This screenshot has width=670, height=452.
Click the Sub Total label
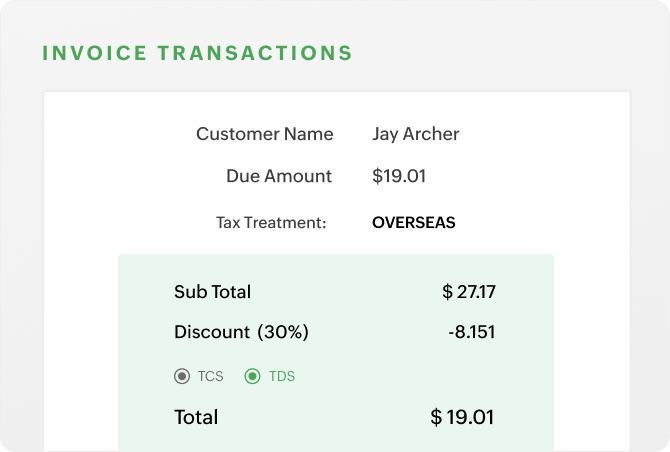pyautogui.click(x=212, y=292)
